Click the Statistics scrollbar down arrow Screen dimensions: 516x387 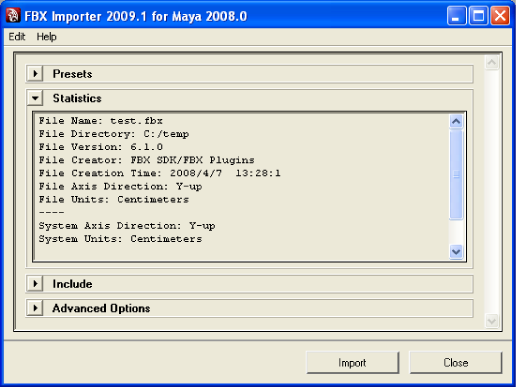coord(456,252)
